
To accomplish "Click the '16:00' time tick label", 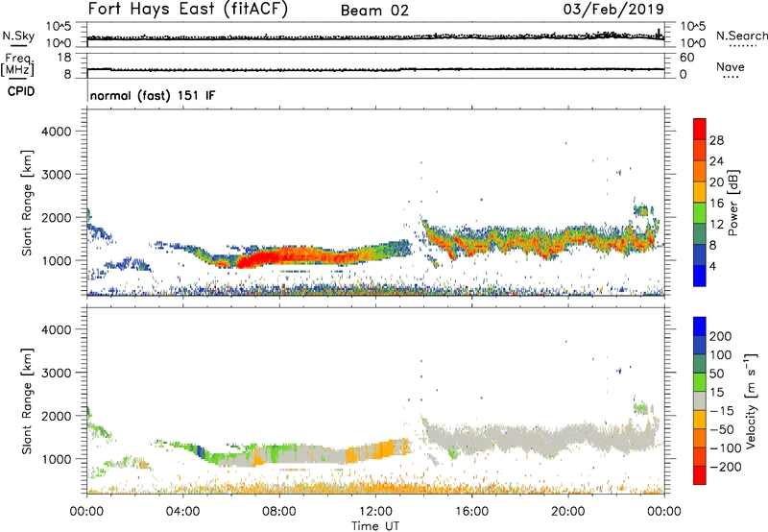I will point(471,512).
